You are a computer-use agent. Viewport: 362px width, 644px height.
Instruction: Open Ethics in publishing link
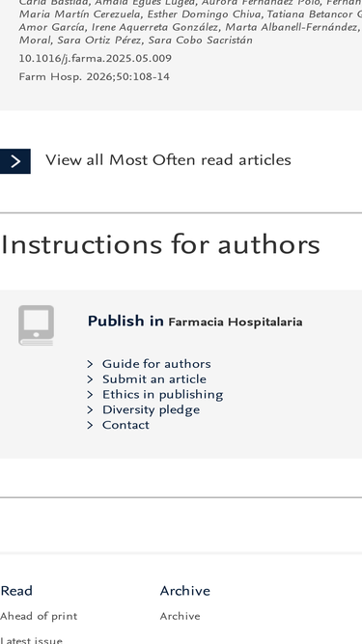(x=162, y=395)
